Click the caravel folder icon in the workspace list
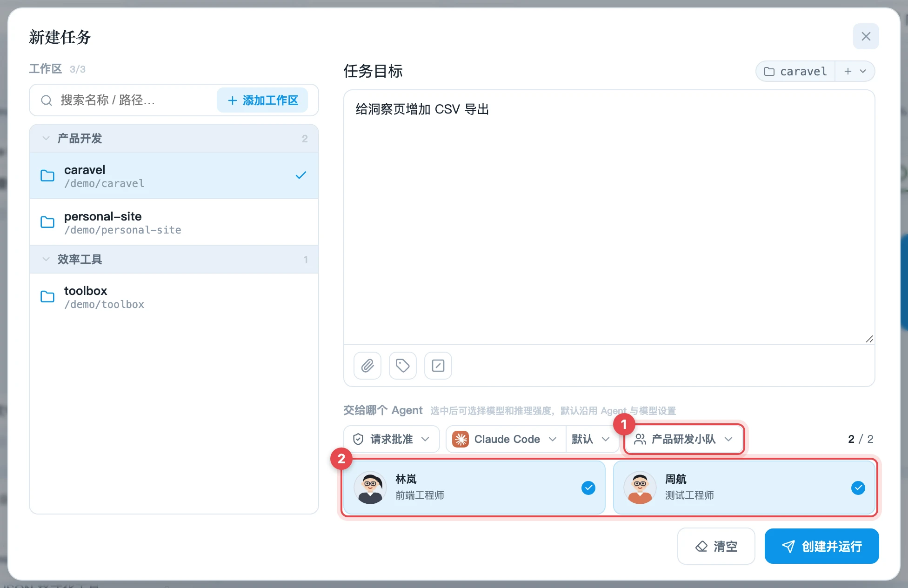Viewport: 908px width, 588px height. 47,176
